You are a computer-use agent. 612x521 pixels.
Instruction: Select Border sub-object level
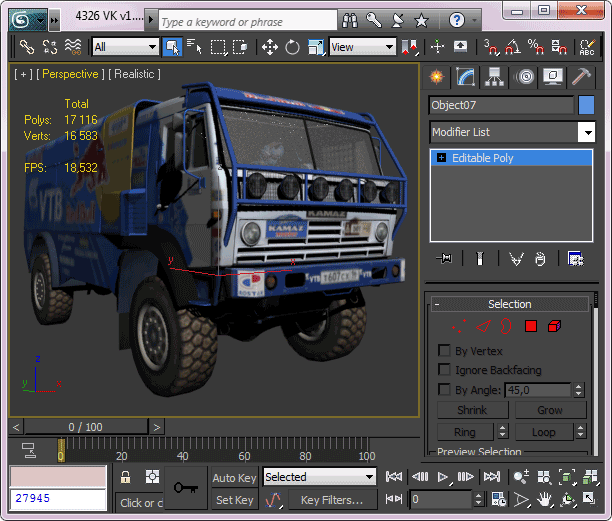pyautogui.click(x=506, y=326)
